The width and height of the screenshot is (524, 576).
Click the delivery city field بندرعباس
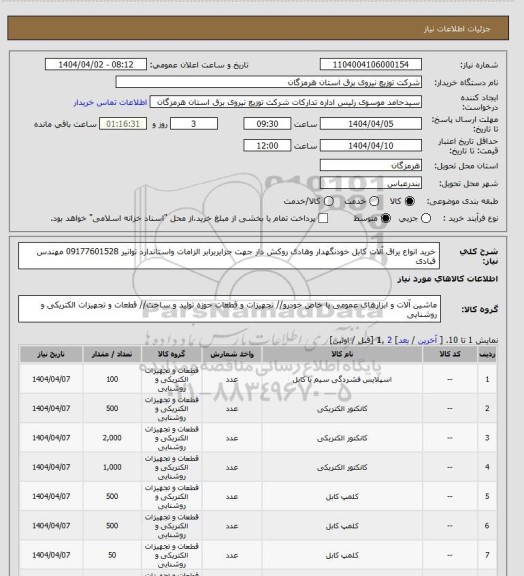[x=370, y=183]
